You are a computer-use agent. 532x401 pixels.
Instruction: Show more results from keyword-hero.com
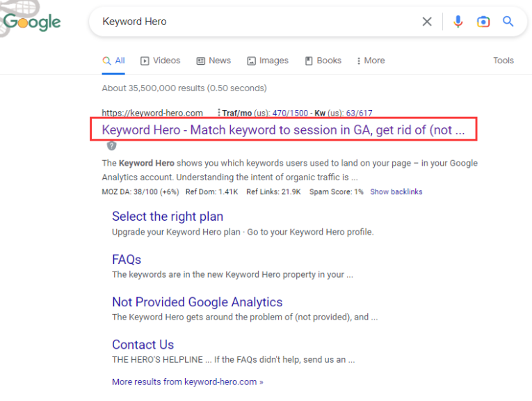pyautogui.click(x=187, y=382)
